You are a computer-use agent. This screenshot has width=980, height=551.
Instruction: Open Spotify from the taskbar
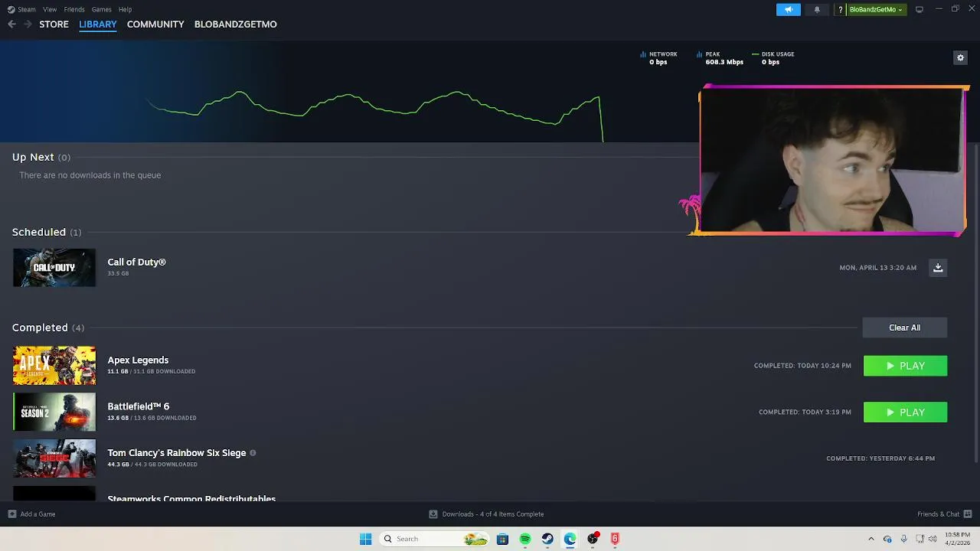[525, 539]
